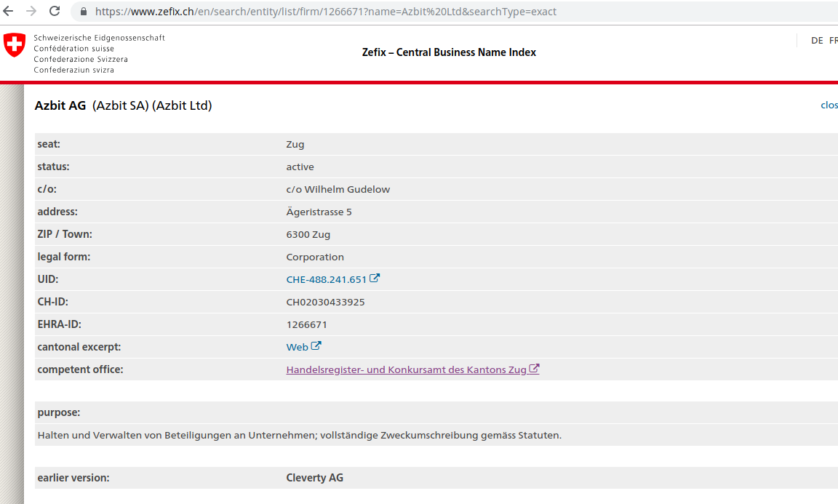The image size is (838, 504).
Task: Click the purpose heading label
Action: tap(59, 412)
